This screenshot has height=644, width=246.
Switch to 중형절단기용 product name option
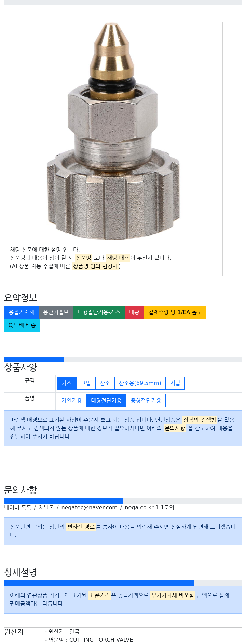(x=146, y=401)
